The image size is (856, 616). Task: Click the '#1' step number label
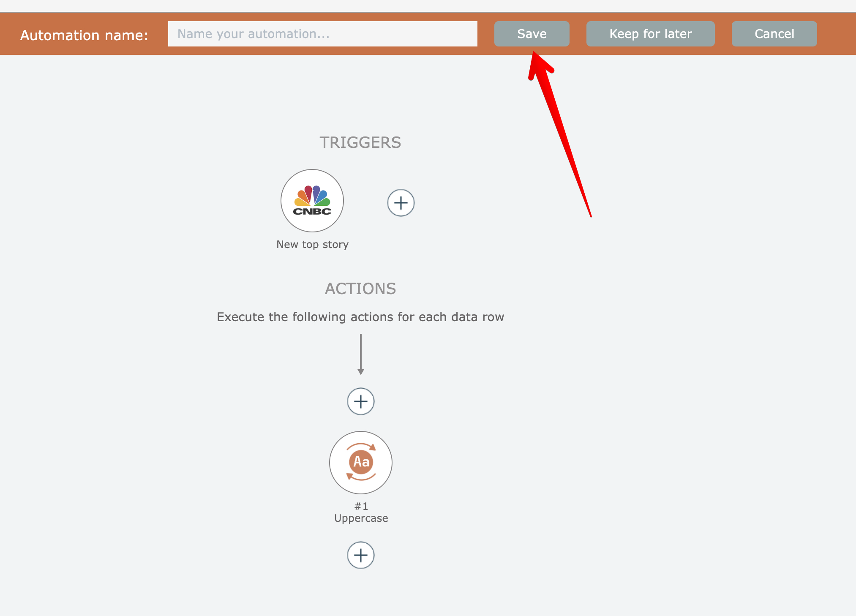[x=361, y=506]
